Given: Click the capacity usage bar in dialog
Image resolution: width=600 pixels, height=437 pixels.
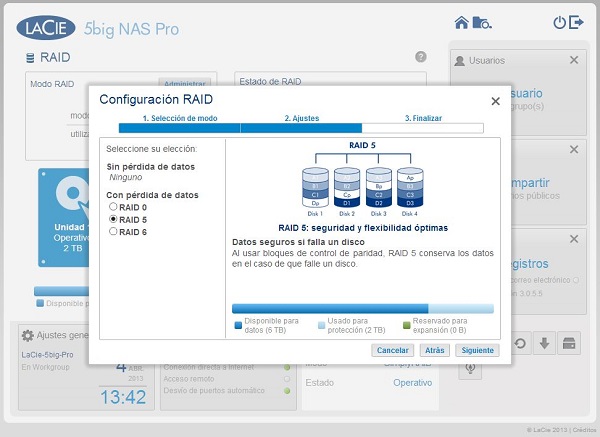Looking at the screenshot, I should click(363, 308).
